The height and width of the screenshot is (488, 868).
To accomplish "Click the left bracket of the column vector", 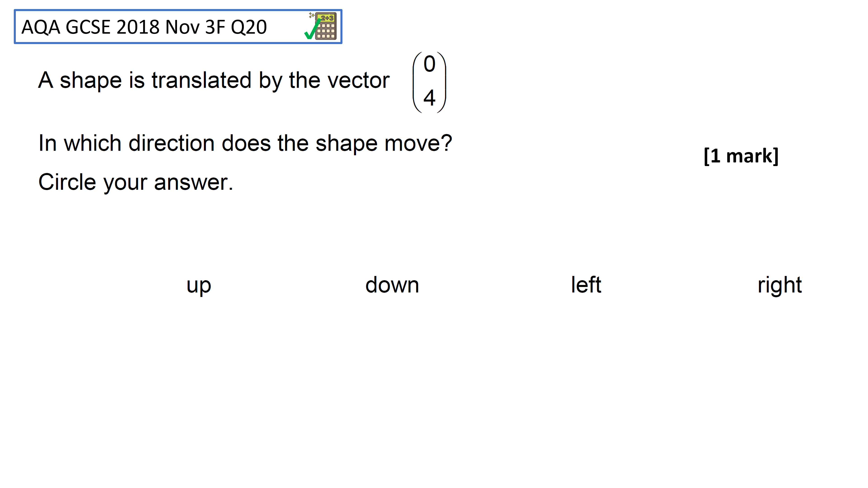I will [x=417, y=82].
